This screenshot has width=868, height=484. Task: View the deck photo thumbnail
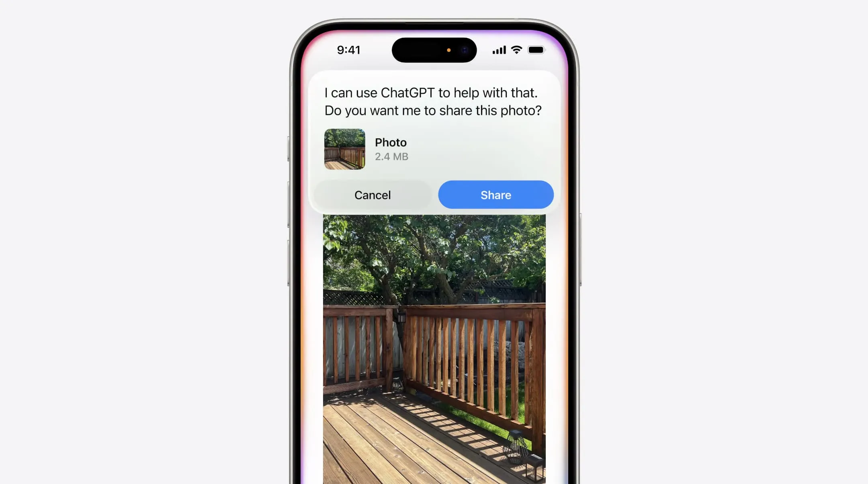(x=345, y=148)
